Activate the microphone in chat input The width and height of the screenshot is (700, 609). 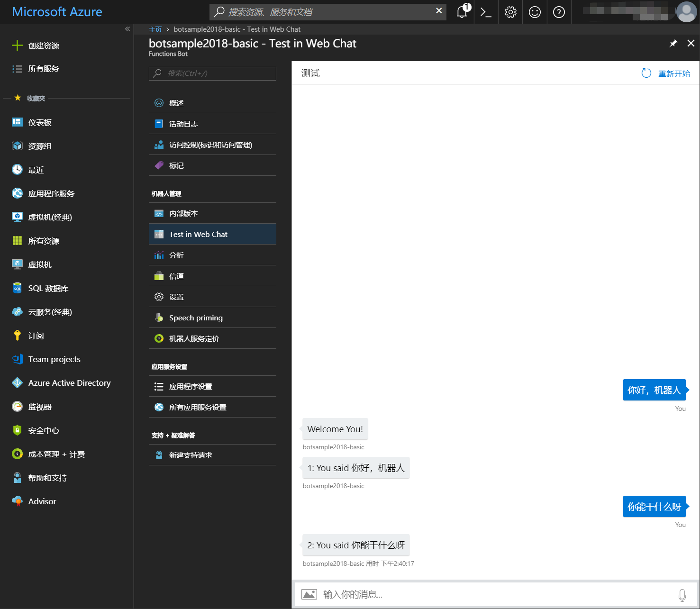point(682,594)
